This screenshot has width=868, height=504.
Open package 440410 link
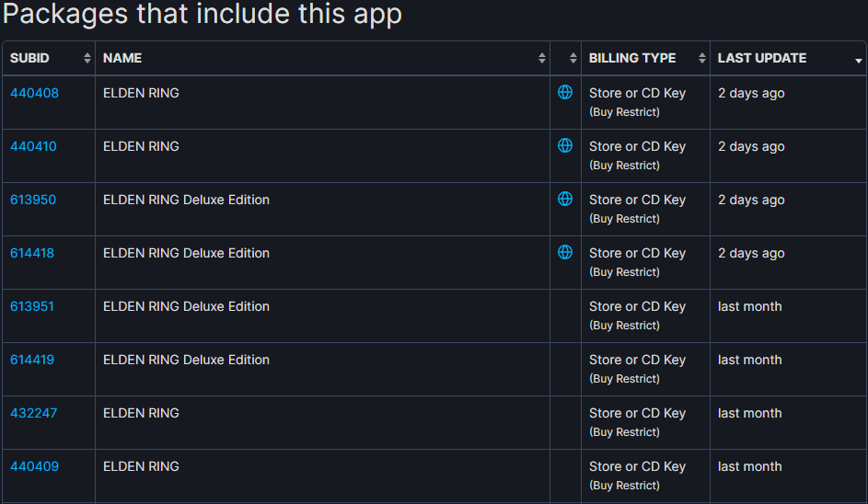tap(33, 146)
